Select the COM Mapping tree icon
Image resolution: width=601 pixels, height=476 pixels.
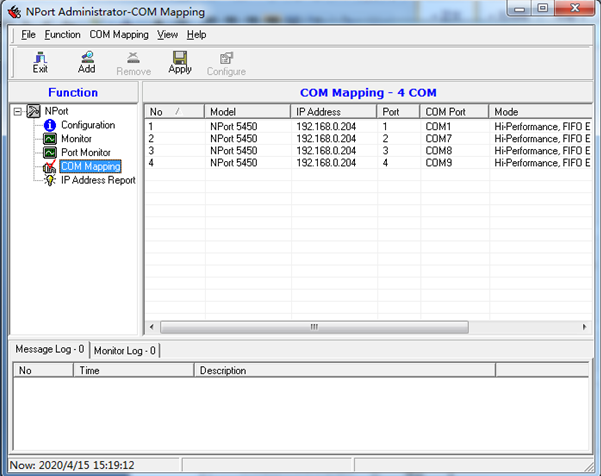click(x=50, y=167)
